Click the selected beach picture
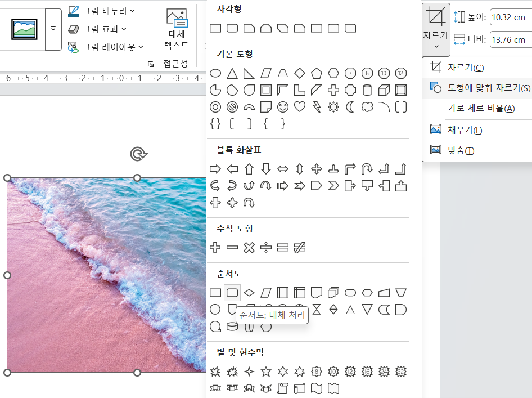The height and width of the screenshot is (398, 532). click(106, 275)
